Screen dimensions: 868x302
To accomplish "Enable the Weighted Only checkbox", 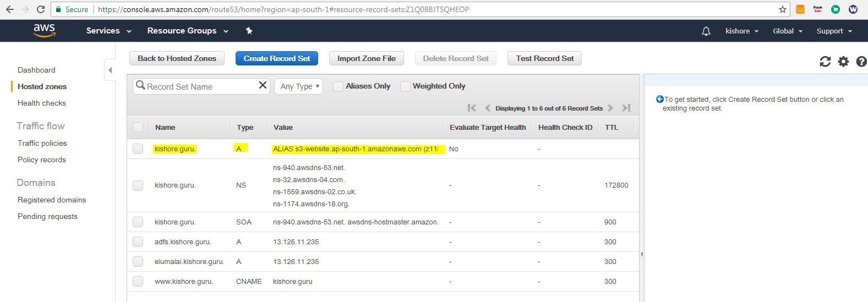I will [406, 86].
